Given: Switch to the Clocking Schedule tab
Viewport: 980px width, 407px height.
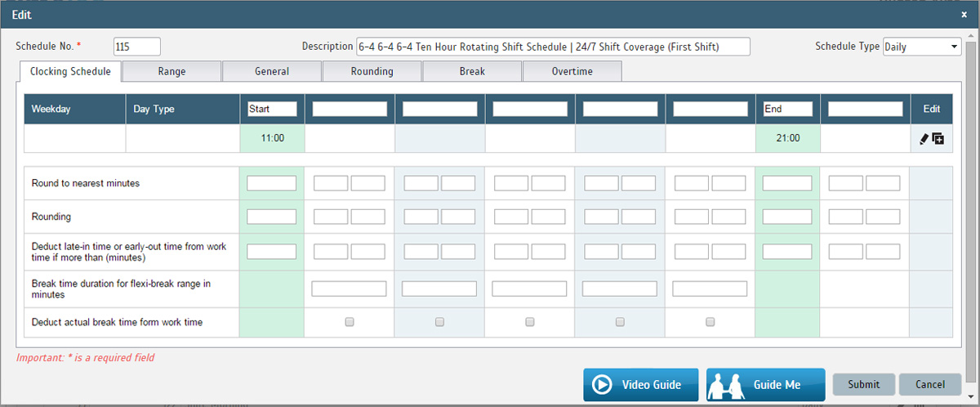Looking at the screenshot, I should 70,71.
